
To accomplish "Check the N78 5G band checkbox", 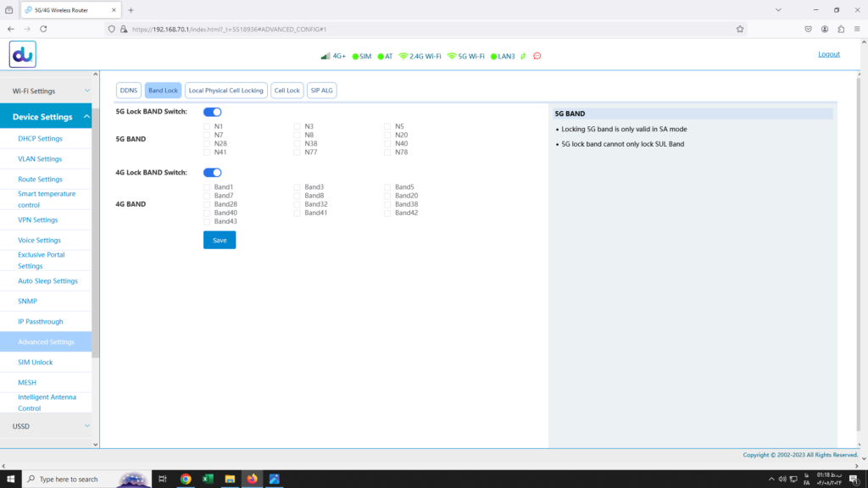I will [x=387, y=152].
